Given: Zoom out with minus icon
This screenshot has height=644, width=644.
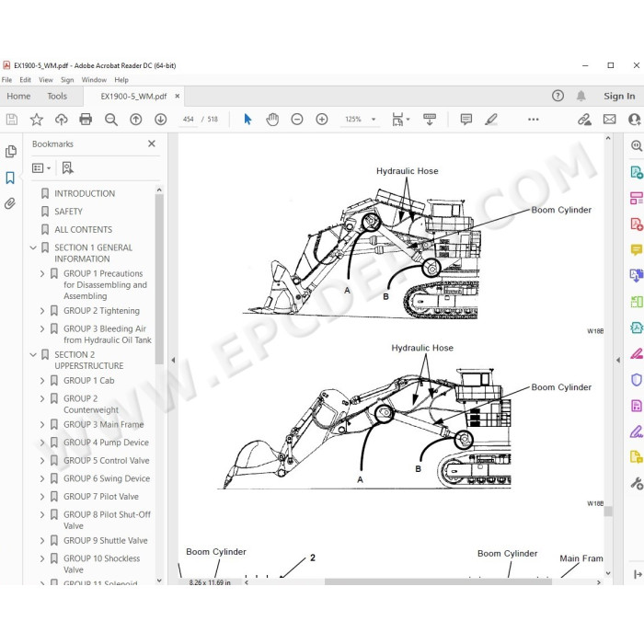Looking at the screenshot, I should [x=297, y=120].
